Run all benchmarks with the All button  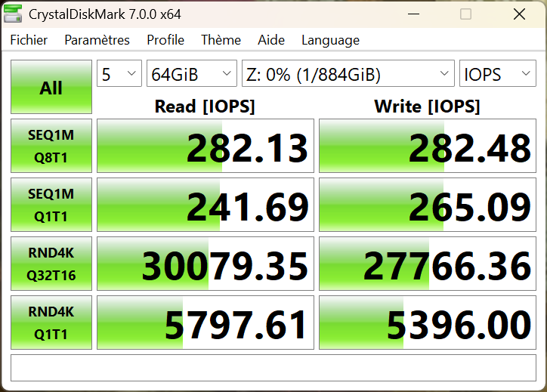pos(51,88)
